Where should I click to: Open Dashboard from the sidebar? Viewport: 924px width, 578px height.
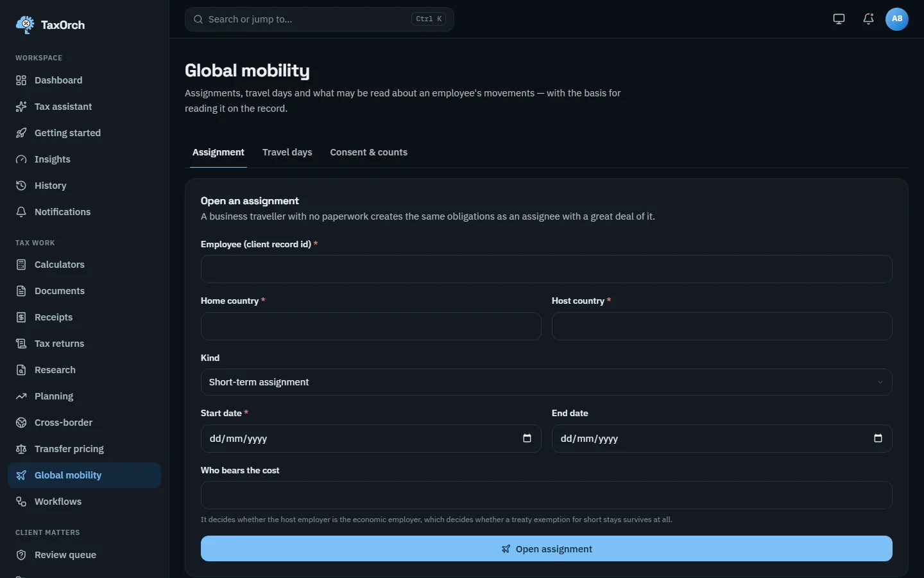pyautogui.click(x=84, y=80)
